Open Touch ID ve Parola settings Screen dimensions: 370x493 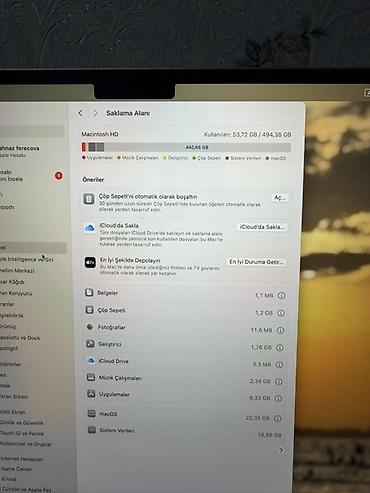pos(22,433)
